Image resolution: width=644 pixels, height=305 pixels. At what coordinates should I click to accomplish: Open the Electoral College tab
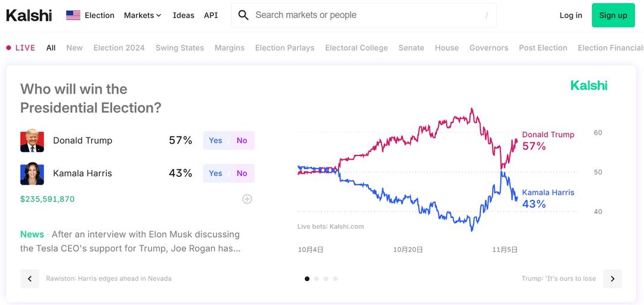[356, 48]
